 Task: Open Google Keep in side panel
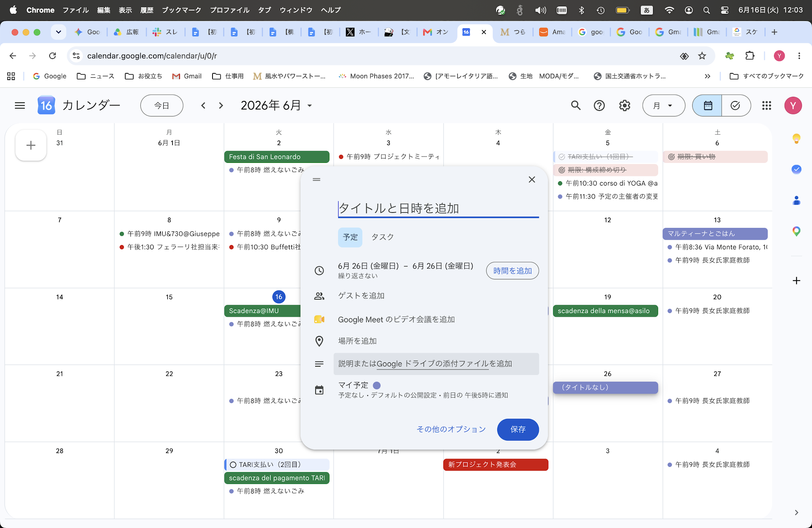click(x=796, y=138)
